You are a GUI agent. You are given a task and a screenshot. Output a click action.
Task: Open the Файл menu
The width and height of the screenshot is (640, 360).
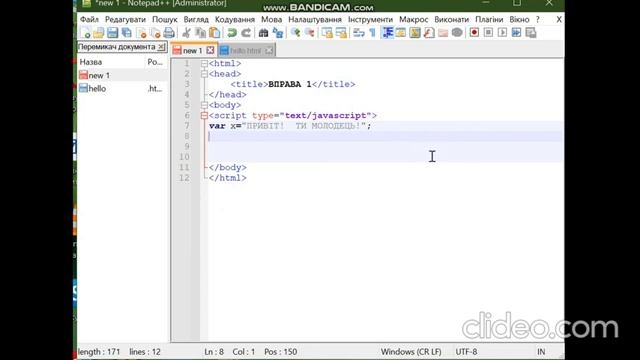[x=89, y=20]
